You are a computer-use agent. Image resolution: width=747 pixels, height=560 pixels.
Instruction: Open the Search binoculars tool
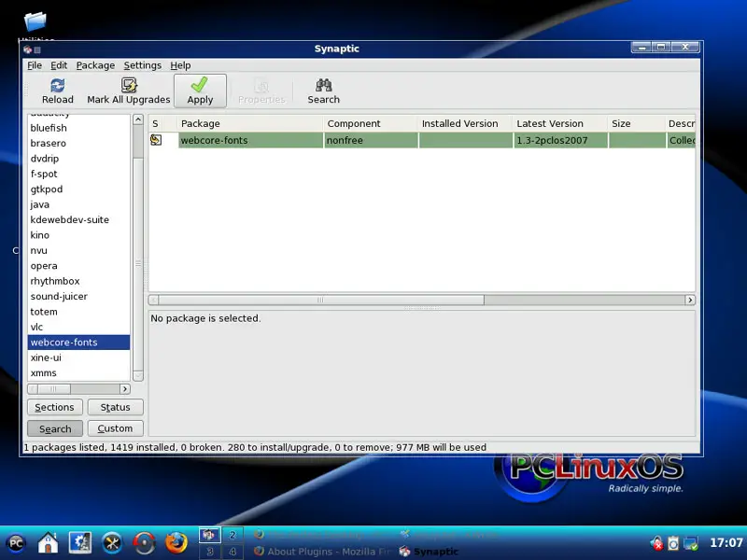[x=323, y=91]
